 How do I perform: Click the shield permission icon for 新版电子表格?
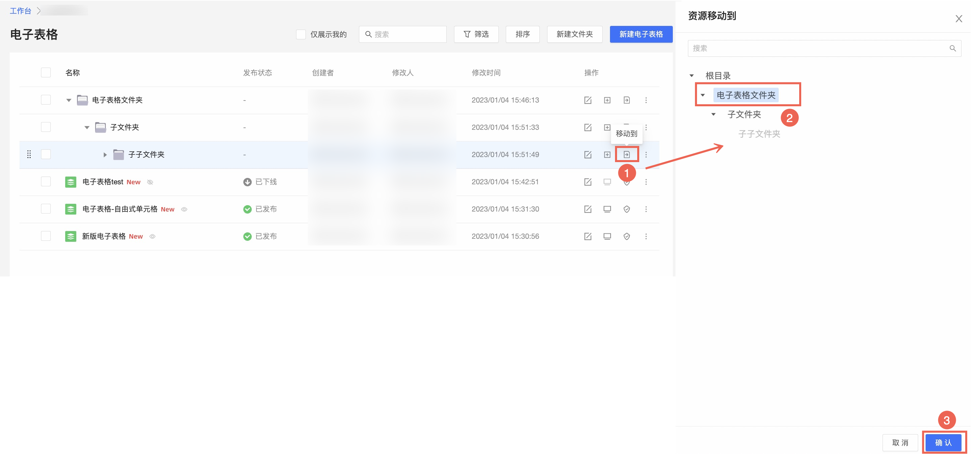pos(626,236)
